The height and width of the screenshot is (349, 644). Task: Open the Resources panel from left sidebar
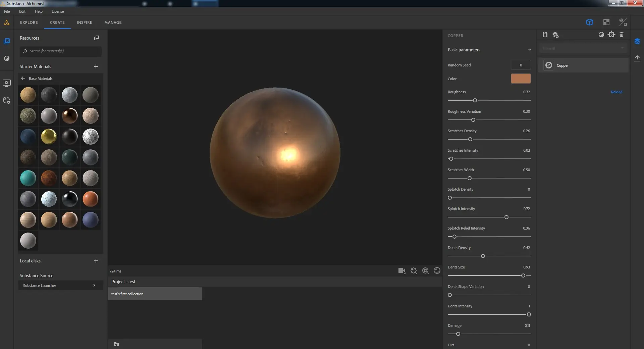(x=7, y=41)
